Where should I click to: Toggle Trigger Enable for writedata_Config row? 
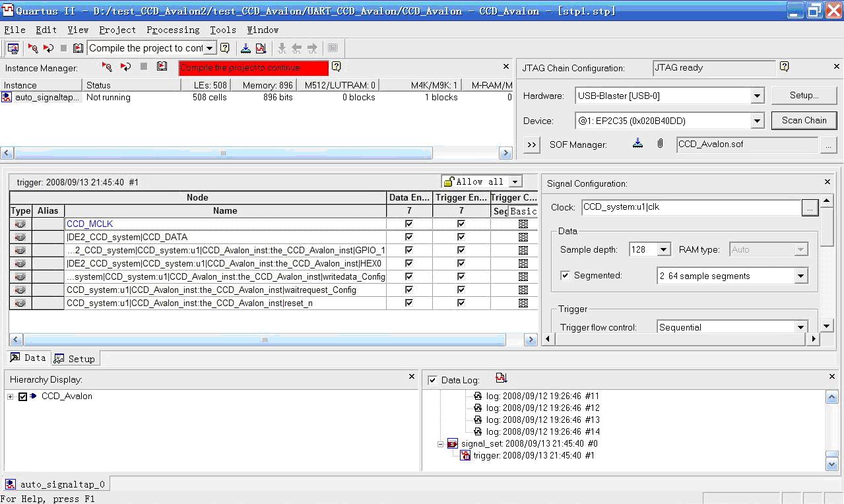461,276
